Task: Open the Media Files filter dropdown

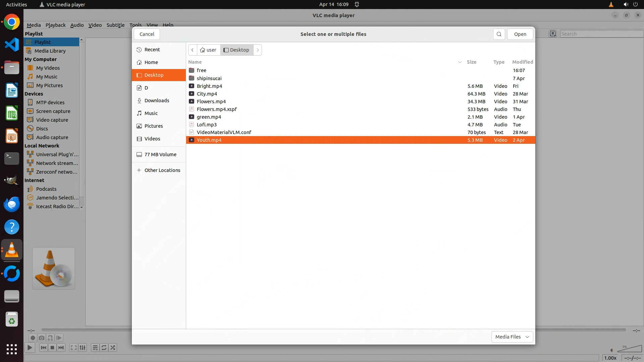Action: pyautogui.click(x=512, y=337)
